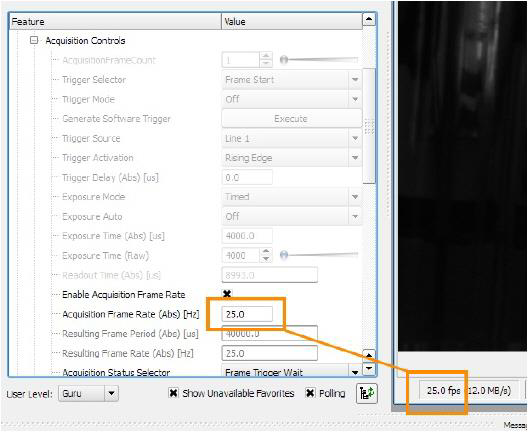Click the feature list scroll up arrow
This screenshot has width=528, height=432.
369,20
